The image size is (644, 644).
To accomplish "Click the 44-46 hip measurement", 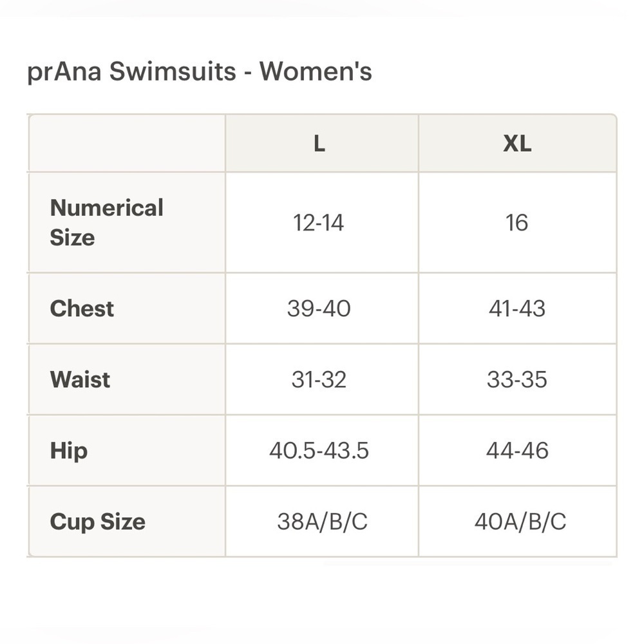I will (x=518, y=451).
